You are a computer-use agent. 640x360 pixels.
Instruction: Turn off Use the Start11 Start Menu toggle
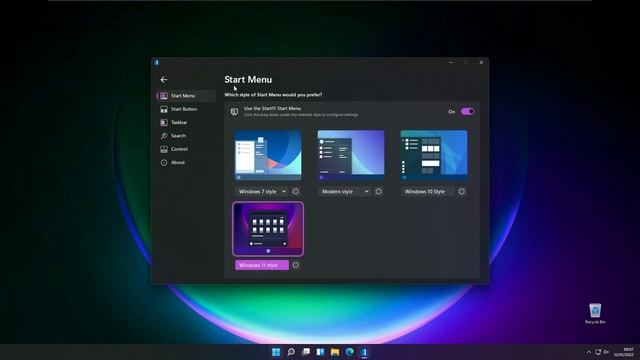coord(467,111)
